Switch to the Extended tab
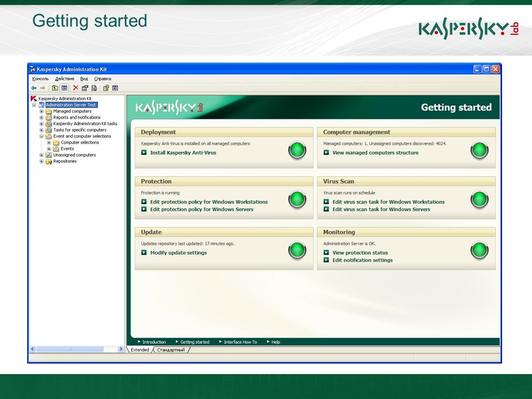 click(140, 350)
